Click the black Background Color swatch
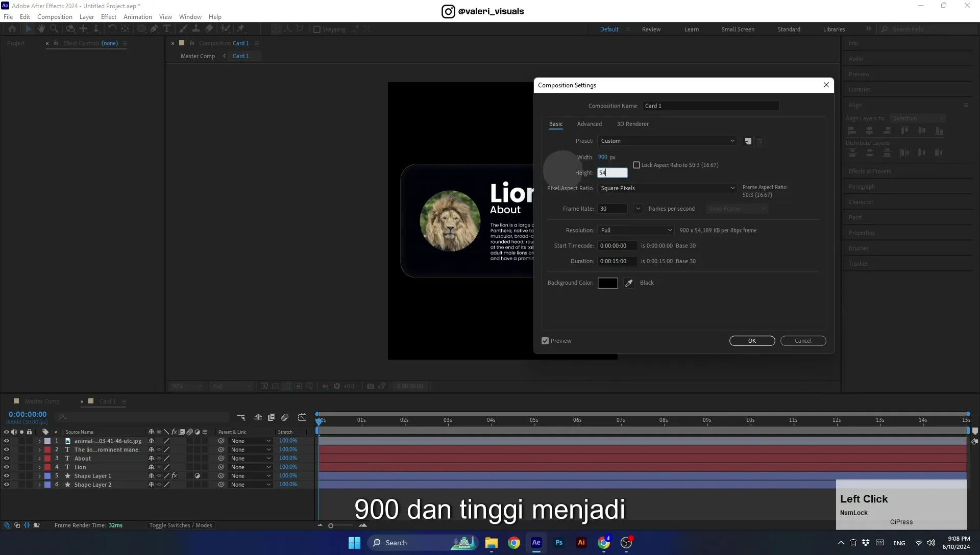The width and height of the screenshot is (980, 555). coord(608,283)
